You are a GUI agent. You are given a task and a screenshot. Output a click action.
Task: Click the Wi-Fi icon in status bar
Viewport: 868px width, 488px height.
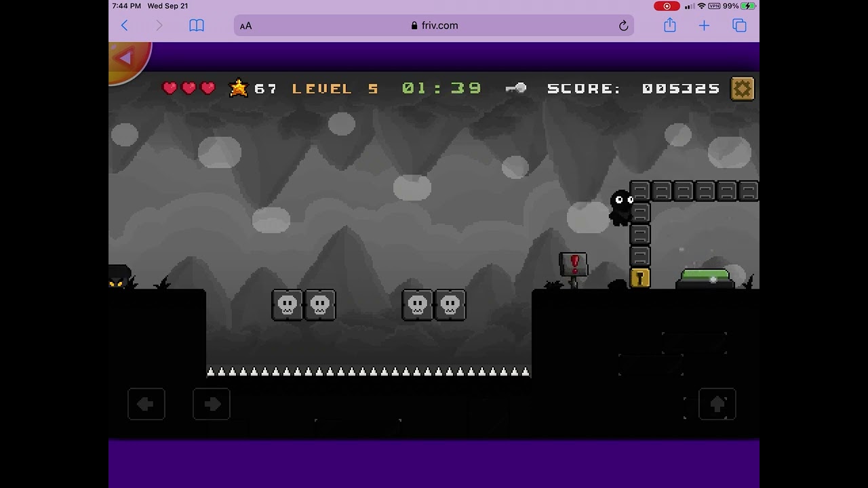[x=701, y=6]
